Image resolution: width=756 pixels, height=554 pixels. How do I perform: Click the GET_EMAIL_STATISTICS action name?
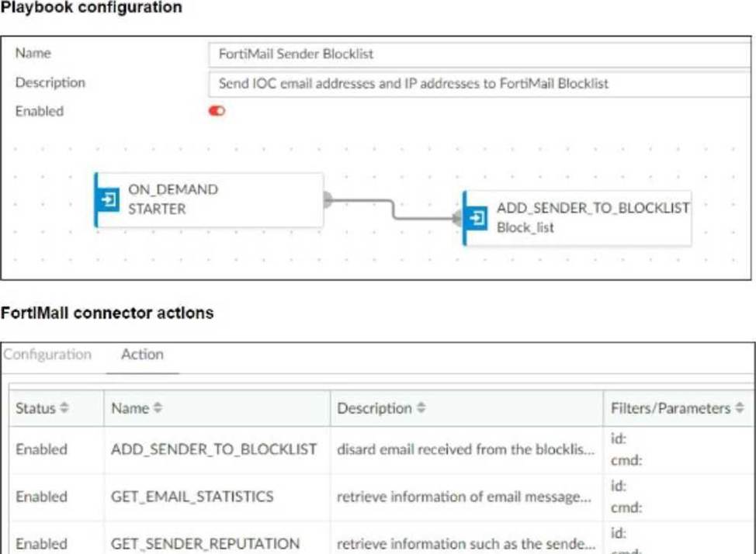[192, 497]
